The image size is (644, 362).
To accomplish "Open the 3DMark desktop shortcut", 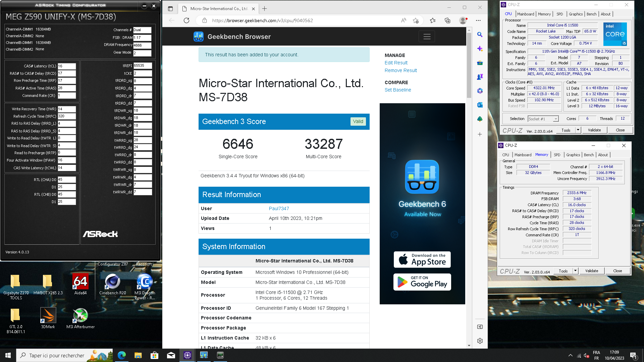I will (48, 318).
